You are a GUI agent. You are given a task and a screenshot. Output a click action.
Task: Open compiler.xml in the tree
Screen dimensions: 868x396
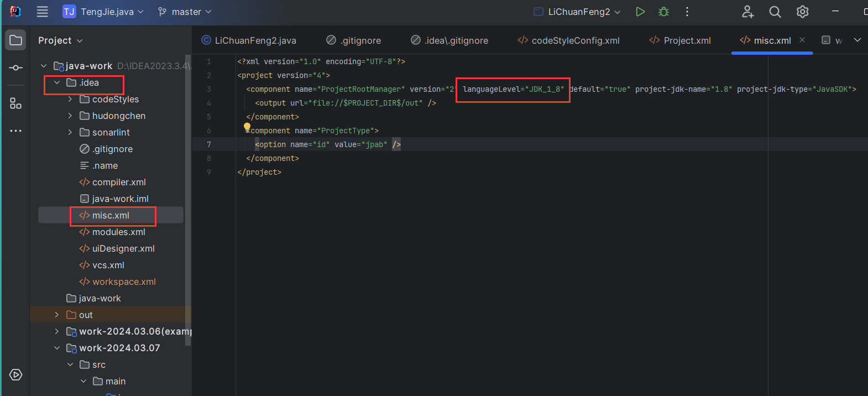113,182
